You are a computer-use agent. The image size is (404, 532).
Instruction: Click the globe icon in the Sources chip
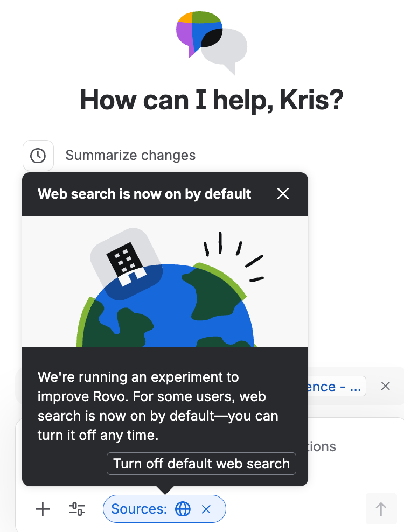(x=184, y=509)
